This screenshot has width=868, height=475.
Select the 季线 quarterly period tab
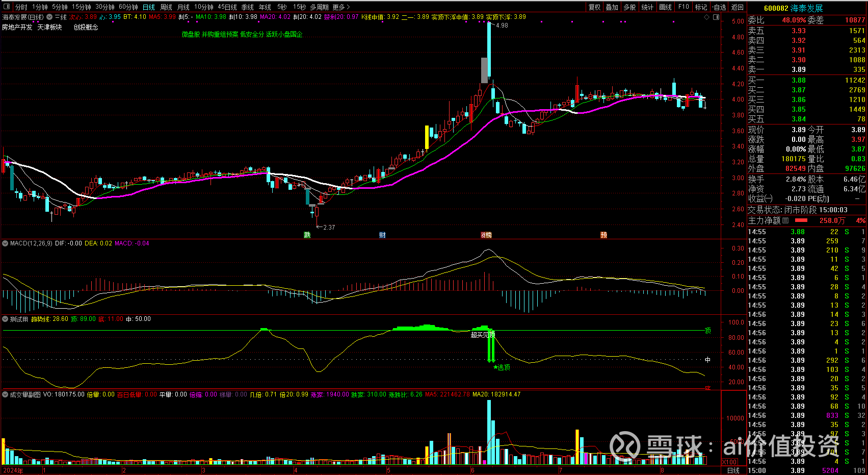click(x=248, y=7)
